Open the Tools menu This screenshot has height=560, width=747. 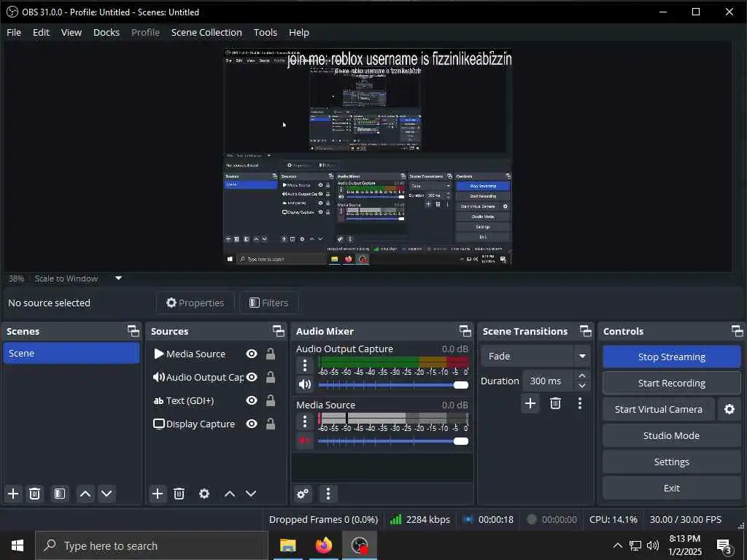point(266,32)
